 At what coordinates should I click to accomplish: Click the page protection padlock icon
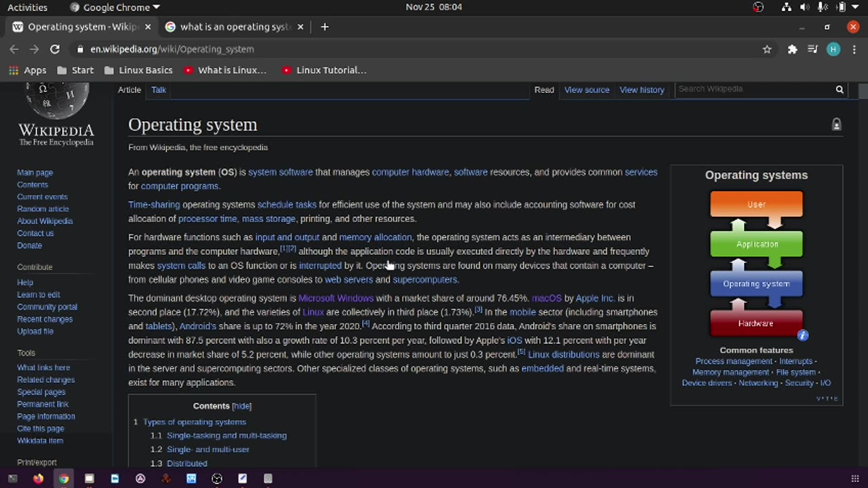pos(836,125)
